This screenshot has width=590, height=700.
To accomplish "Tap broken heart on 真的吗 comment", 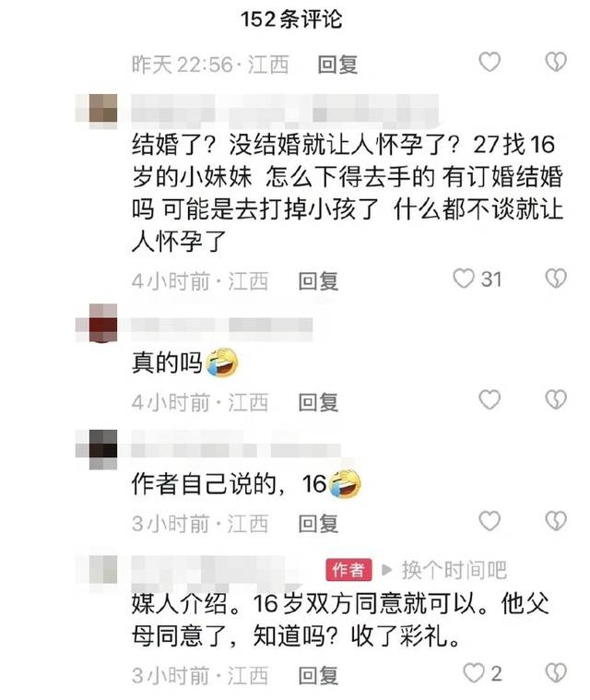I will 556,399.
